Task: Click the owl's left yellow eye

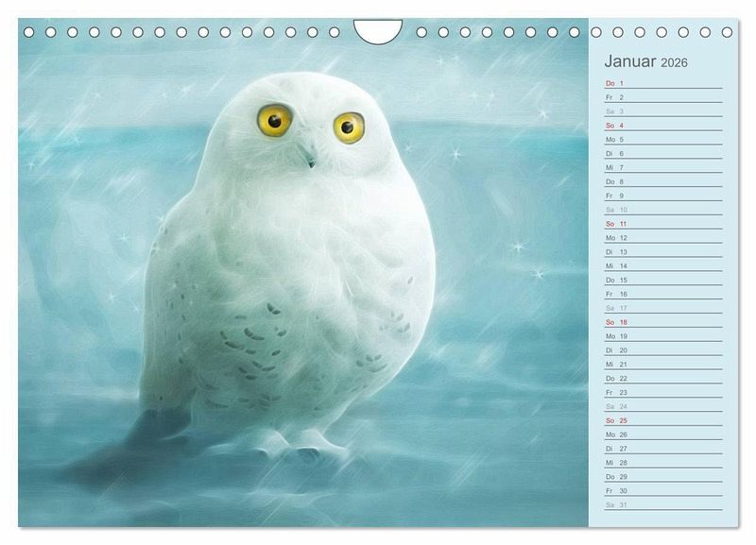Action: tap(276, 120)
